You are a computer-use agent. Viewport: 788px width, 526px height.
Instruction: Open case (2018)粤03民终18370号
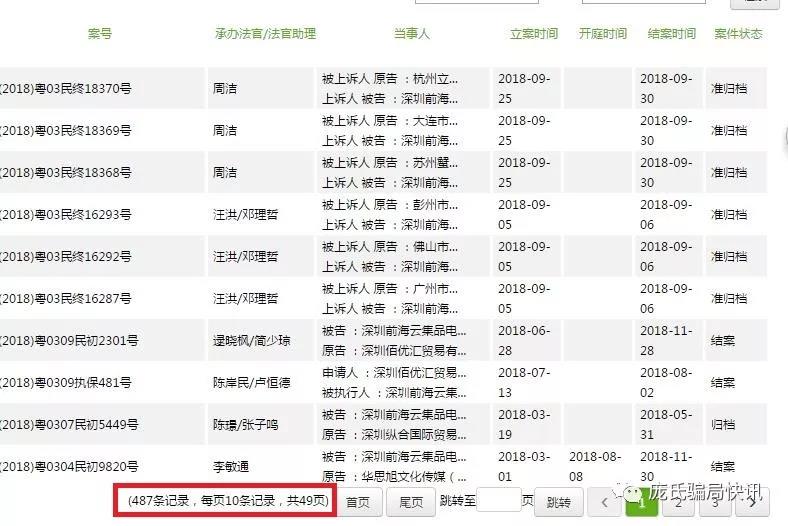[x=66, y=89]
